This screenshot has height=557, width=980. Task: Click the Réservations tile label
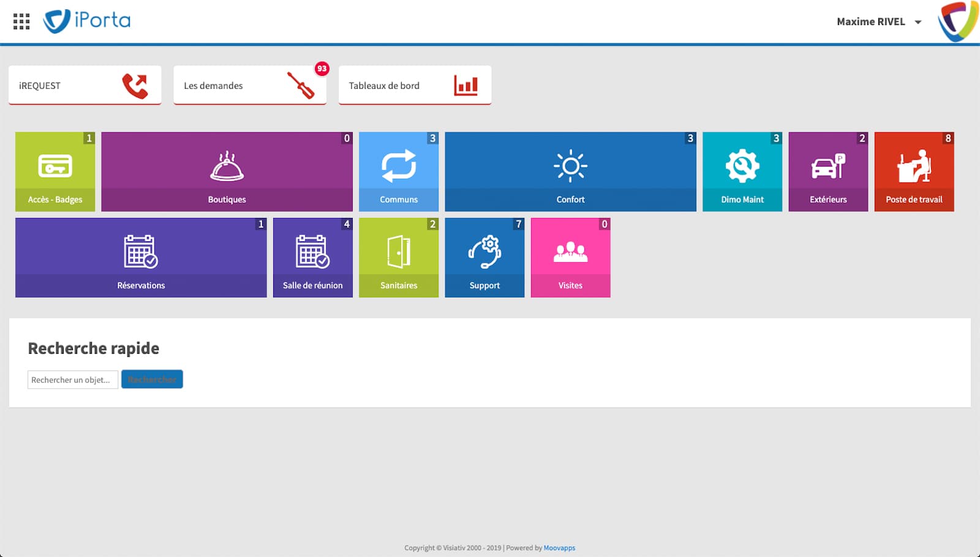pos(141,285)
